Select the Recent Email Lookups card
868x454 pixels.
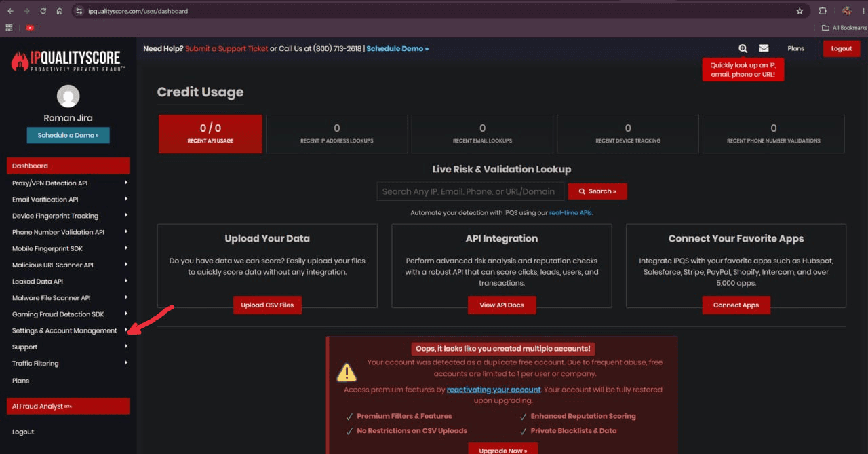tap(482, 134)
